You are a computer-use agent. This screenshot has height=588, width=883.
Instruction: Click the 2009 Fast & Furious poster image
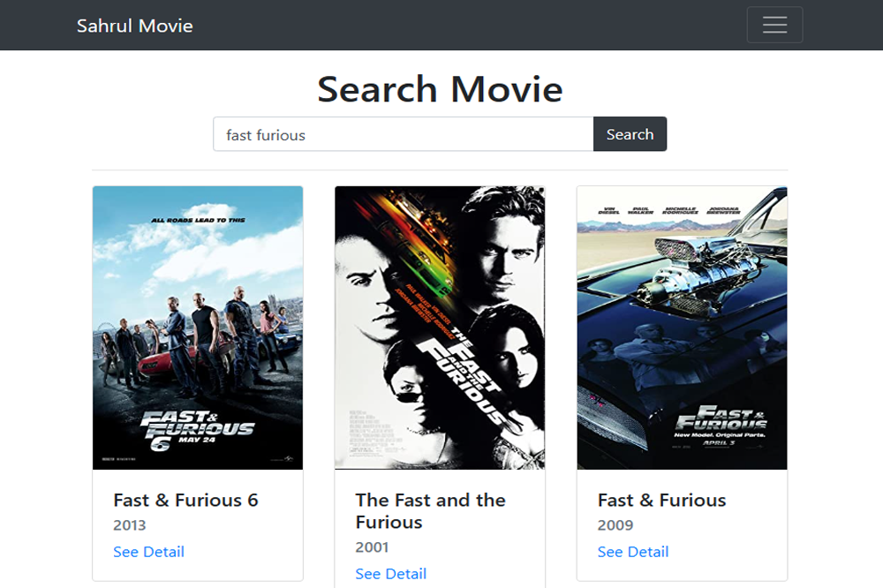(682, 327)
